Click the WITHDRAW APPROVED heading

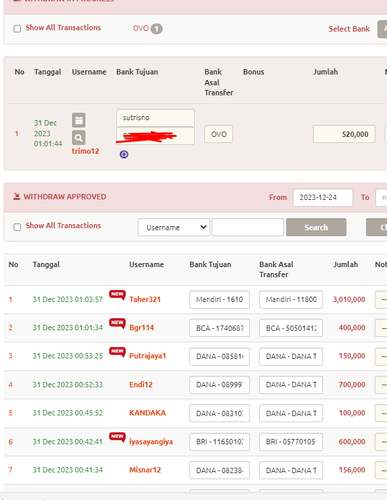pos(65,197)
